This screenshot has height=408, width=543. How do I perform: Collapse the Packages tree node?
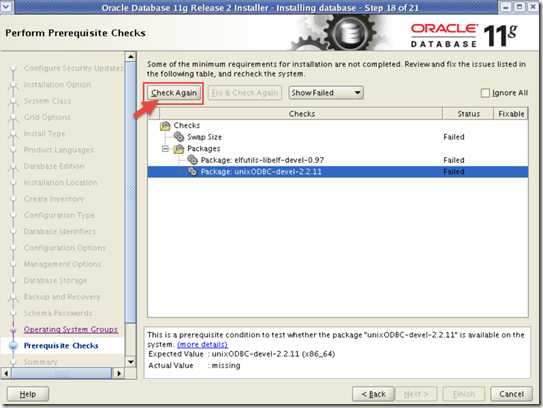click(x=165, y=149)
